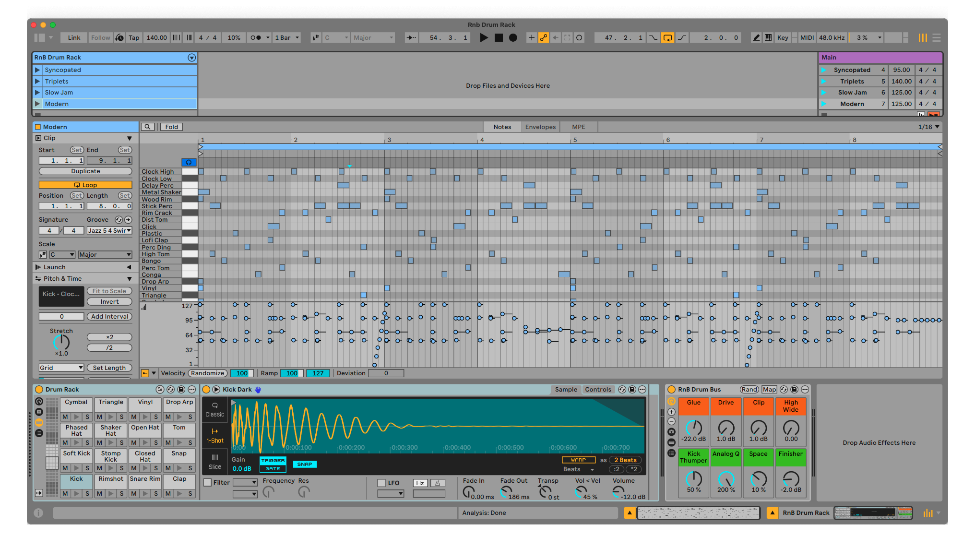Toggle the Computer MIDI Keyboard icon
Viewport: 975px width, 560px height.
(x=768, y=38)
